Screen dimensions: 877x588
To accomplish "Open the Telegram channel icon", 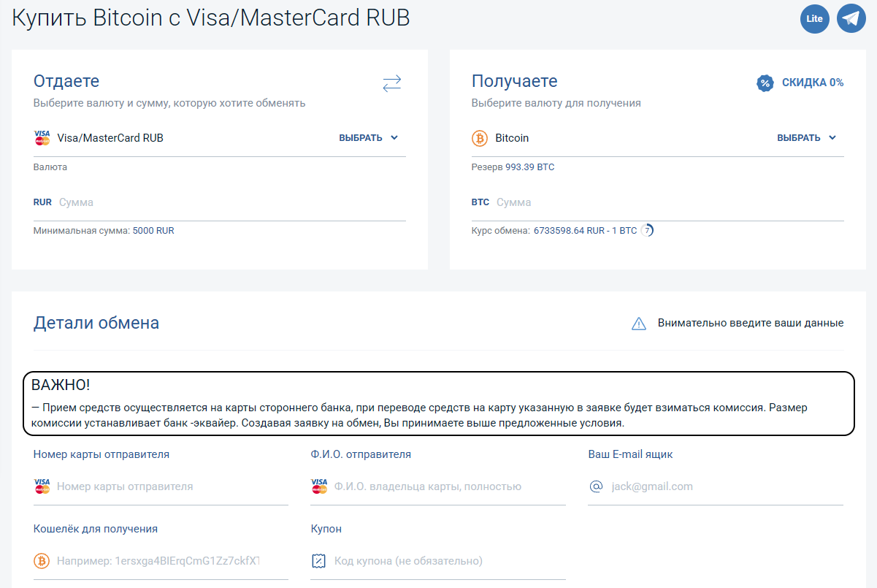I will pos(851,19).
